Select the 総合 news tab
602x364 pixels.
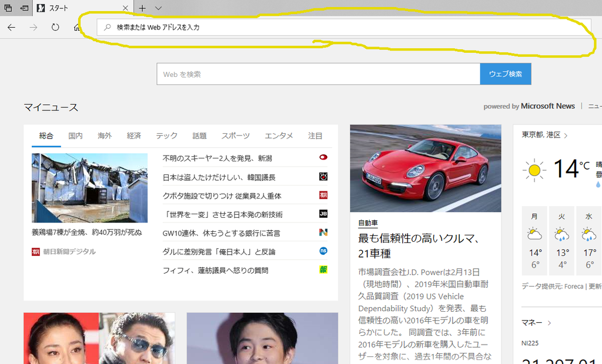[46, 136]
